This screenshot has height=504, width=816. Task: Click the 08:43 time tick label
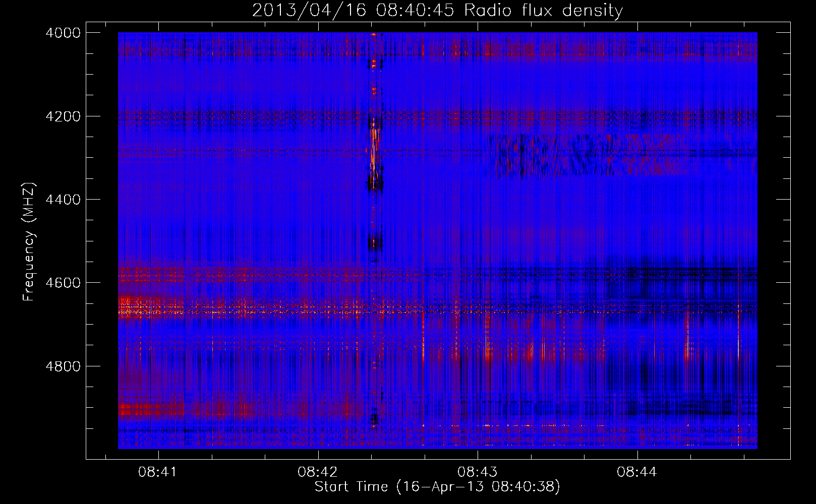point(477,472)
